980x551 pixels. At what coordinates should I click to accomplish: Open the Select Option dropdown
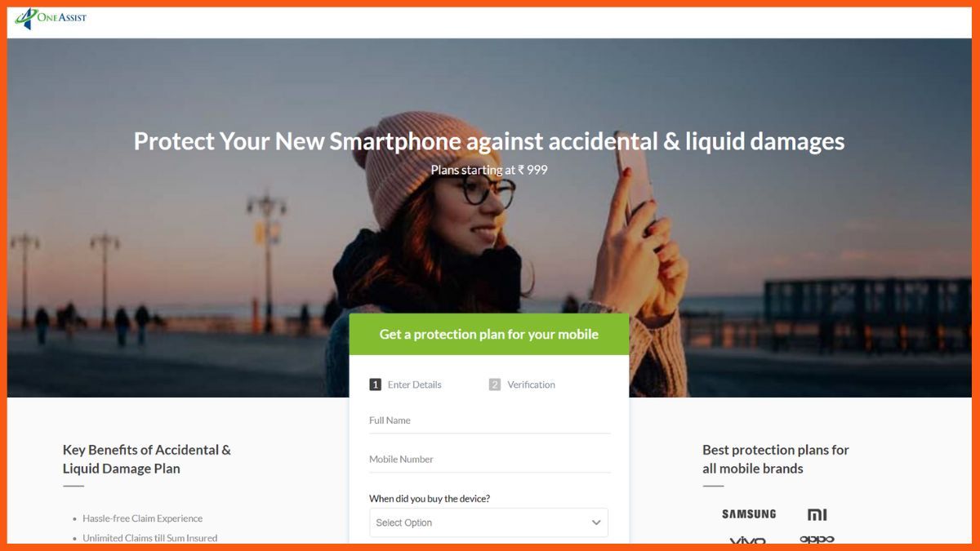tap(488, 522)
